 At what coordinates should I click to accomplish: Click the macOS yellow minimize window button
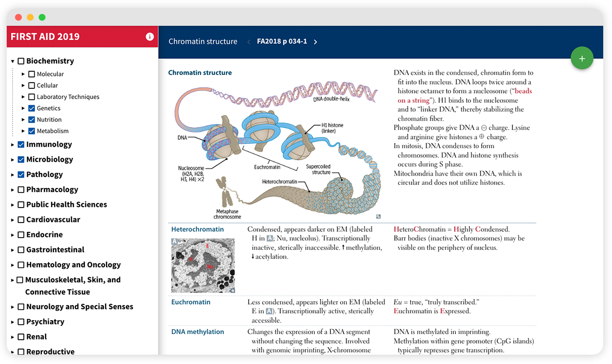(x=30, y=17)
